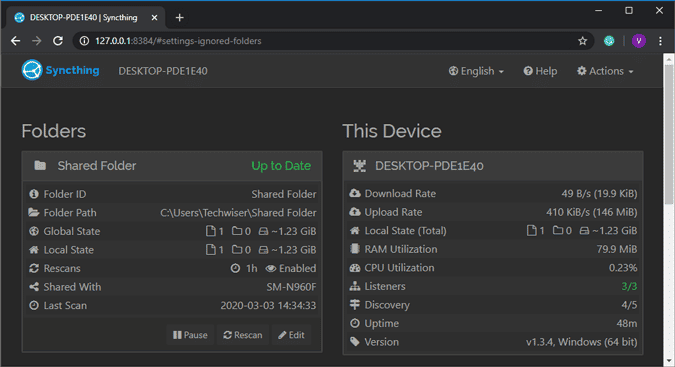Image resolution: width=675 pixels, height=367 pixels.
Task: Click the This Device section heading
Action: pos(392,131)
